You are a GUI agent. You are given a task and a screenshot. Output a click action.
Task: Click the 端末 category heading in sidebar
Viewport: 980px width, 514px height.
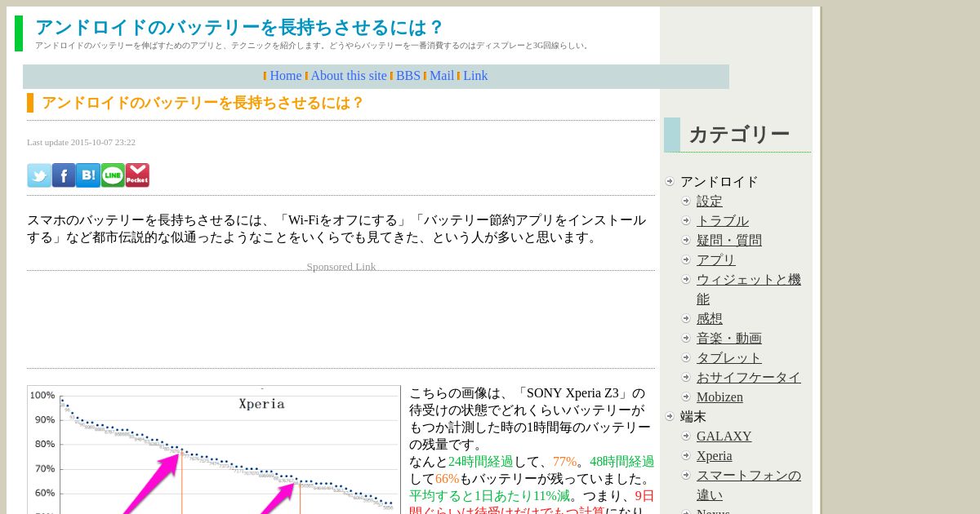[693, 417]
